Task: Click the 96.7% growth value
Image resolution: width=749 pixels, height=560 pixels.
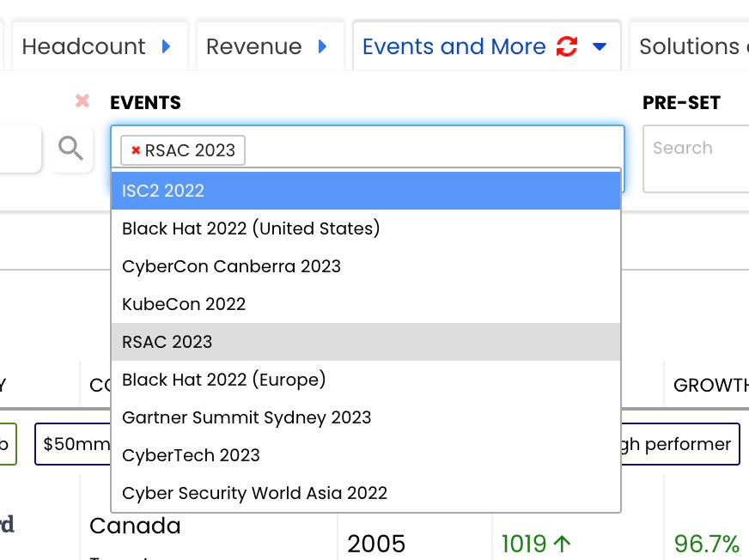Action: [707, 544]
